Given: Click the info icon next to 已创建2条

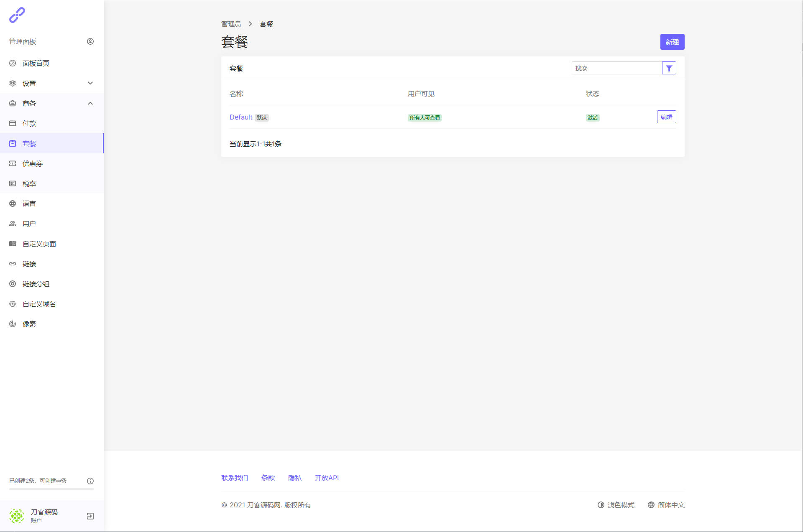Looking at the screenshot, I should (x=90, y=481).
